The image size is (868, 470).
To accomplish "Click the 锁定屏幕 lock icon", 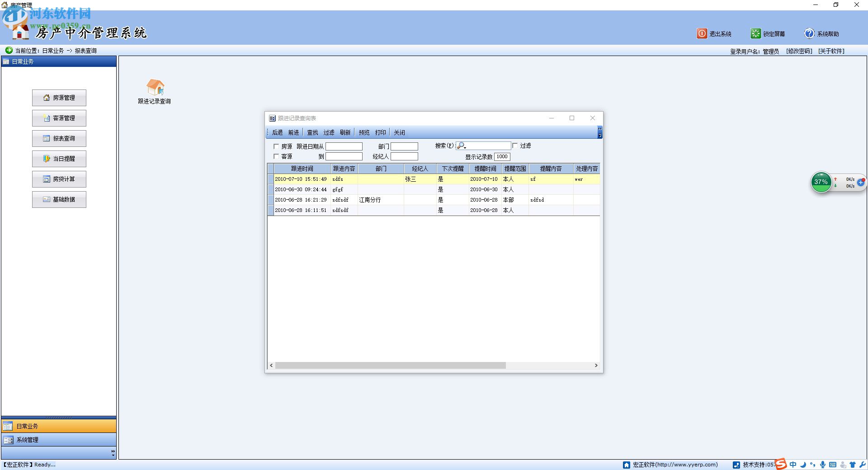I will point(756,33).
